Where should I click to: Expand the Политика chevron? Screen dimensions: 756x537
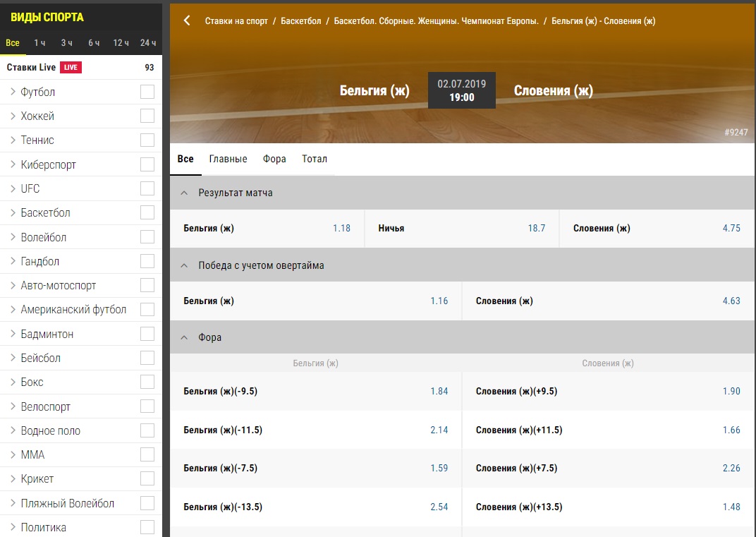(13, 527)
